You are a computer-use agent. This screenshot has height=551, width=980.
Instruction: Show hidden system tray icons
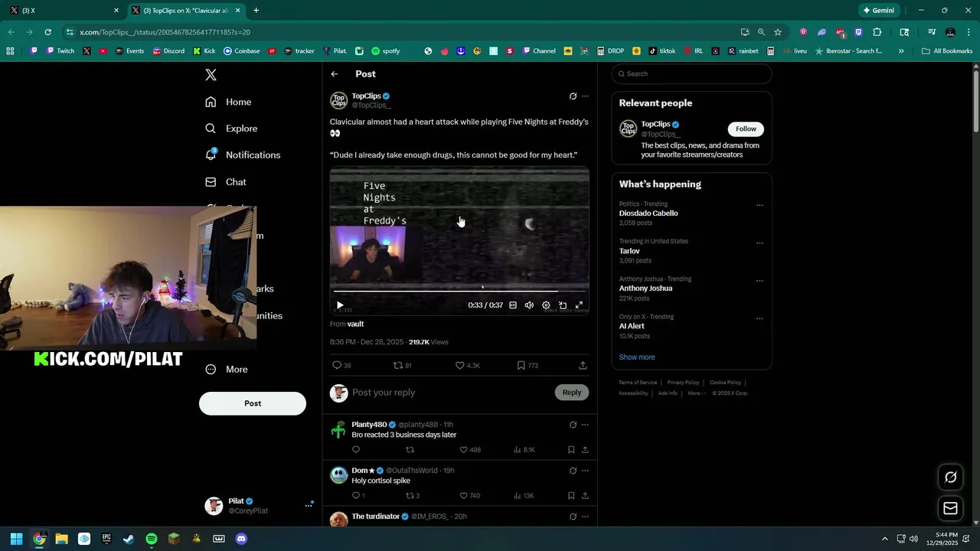tap(885, 539)
